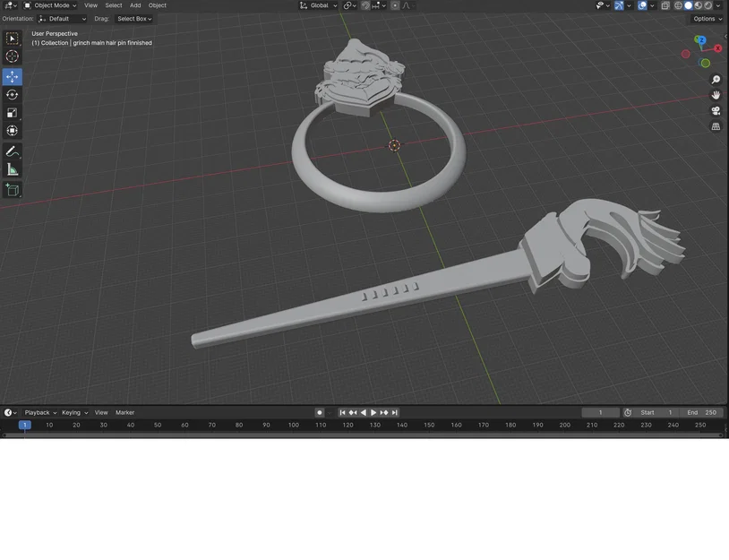Image resolution: width=729 pixels, height=560 pixels.
Task: Select the Annotate pencil tool
Action: tap(12, 151)
